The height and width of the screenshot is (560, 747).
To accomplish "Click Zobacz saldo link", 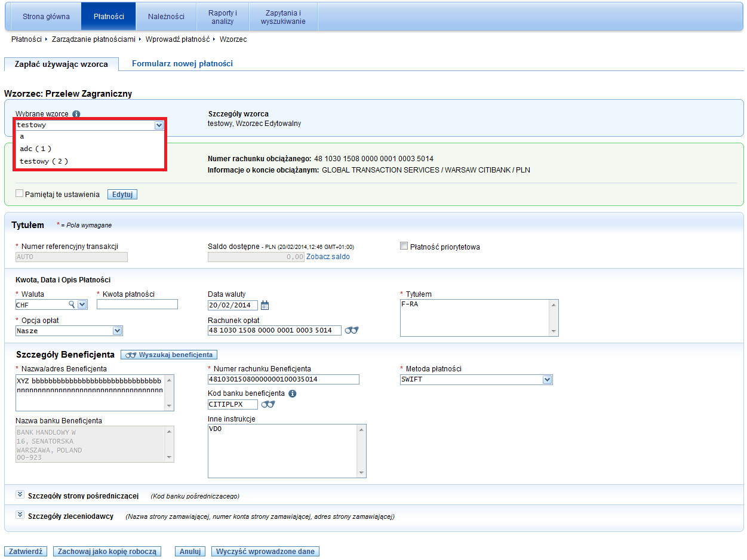I will [328, 257].
